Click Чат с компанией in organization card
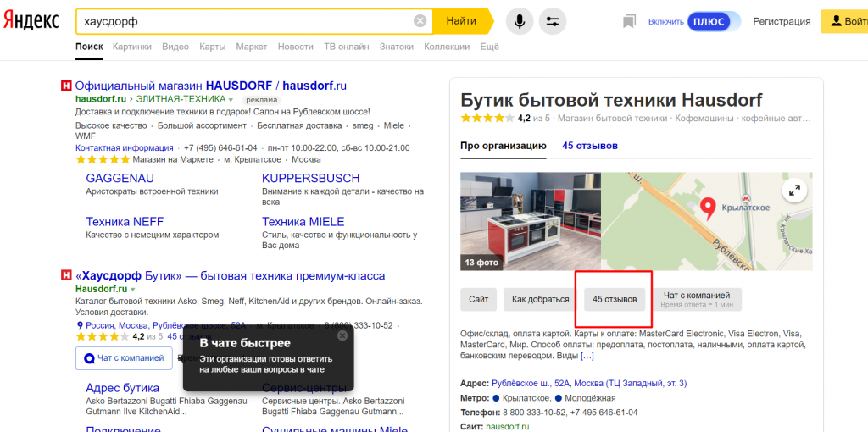Viewport: 868px width, 432px height. coord(697,299)
